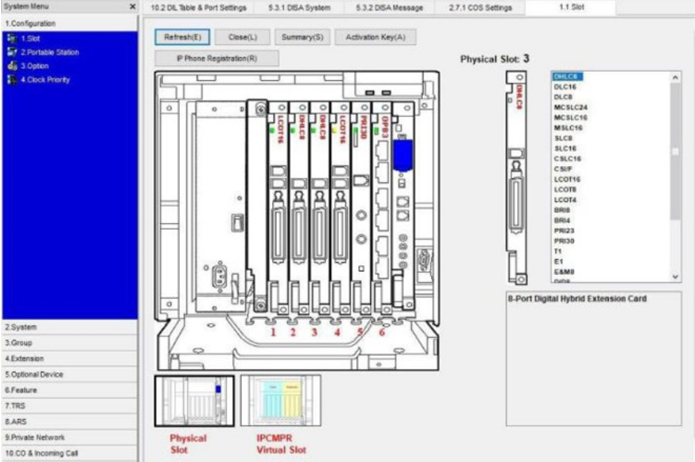Viewport: 695px width, 462px height.
Task: Select DLC8 in the card list
Action: tap(563, 97)
